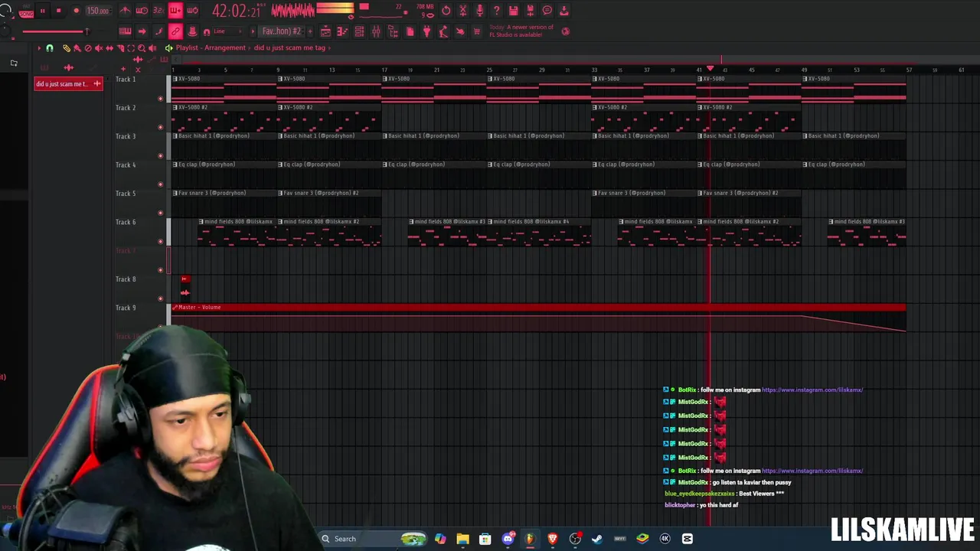
Task: Click 'did u just scam me tag' breadcrumb
Action: click(x=289, y=47)
